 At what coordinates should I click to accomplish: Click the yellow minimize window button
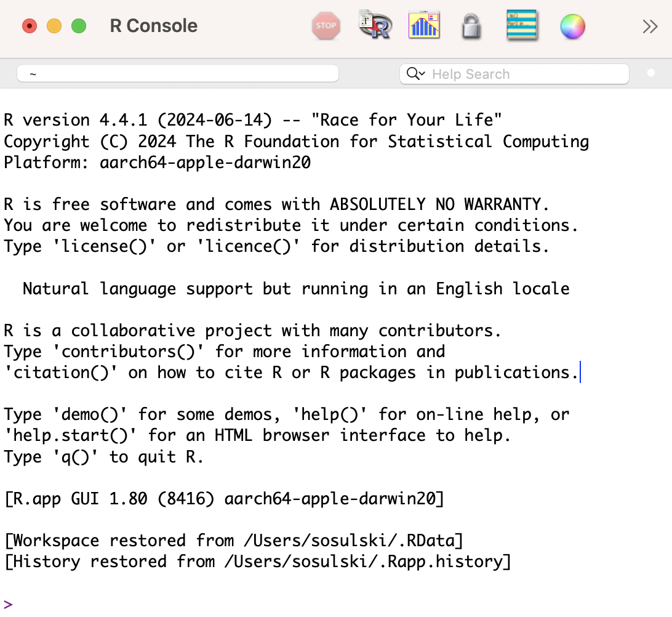pyautogui.click(x=54, y=26)
